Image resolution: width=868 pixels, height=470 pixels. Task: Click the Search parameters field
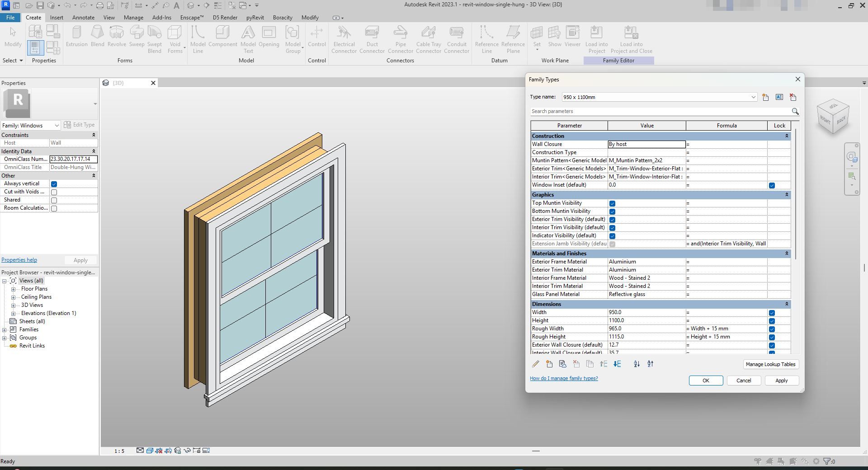[x=660, y=111]
